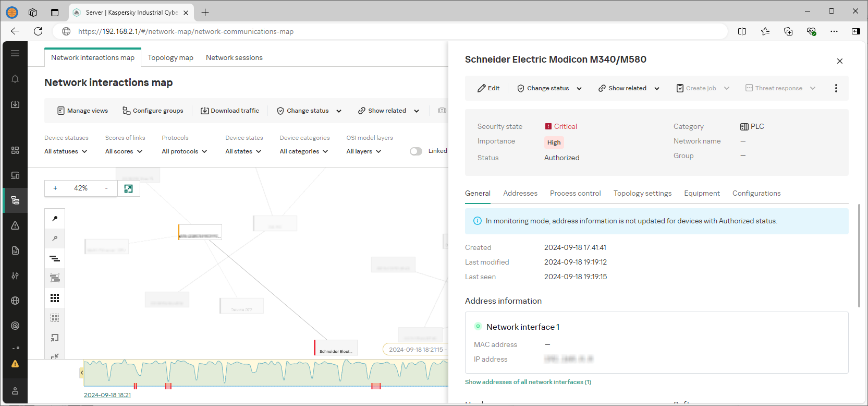This screenshot has width=868, height=406.
Task: Click the hamburger menu icon in sidebar
Action: click(x=15, y=53)
